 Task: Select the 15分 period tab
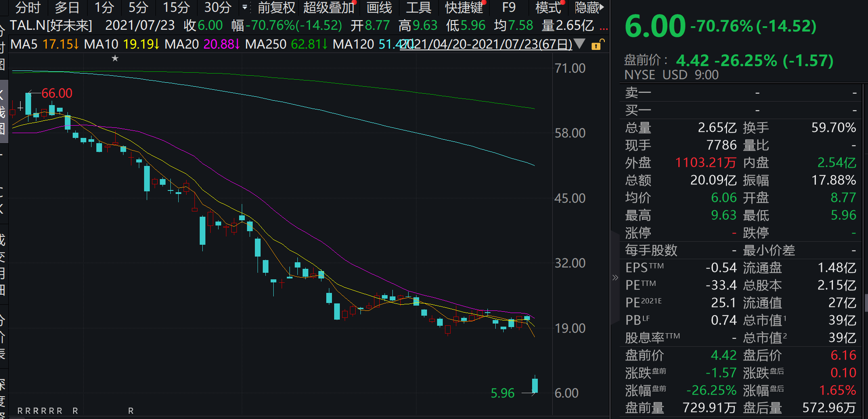176,7
